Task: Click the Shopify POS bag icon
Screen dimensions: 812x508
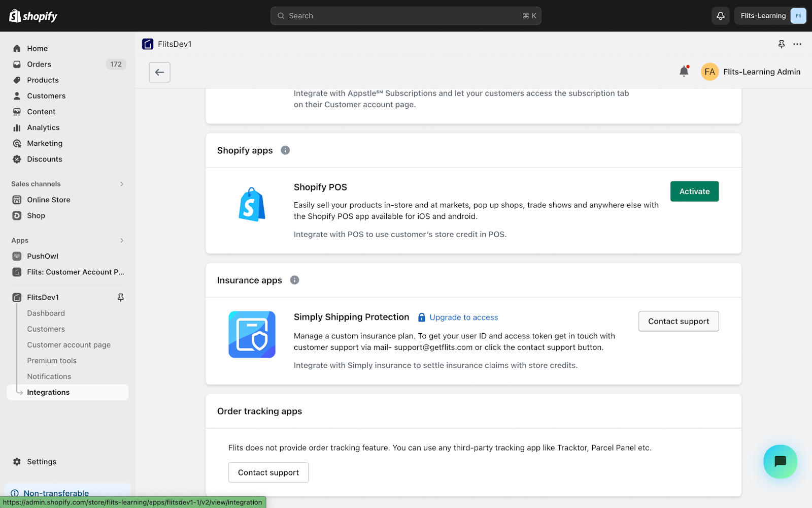Action: coord(252,204)
